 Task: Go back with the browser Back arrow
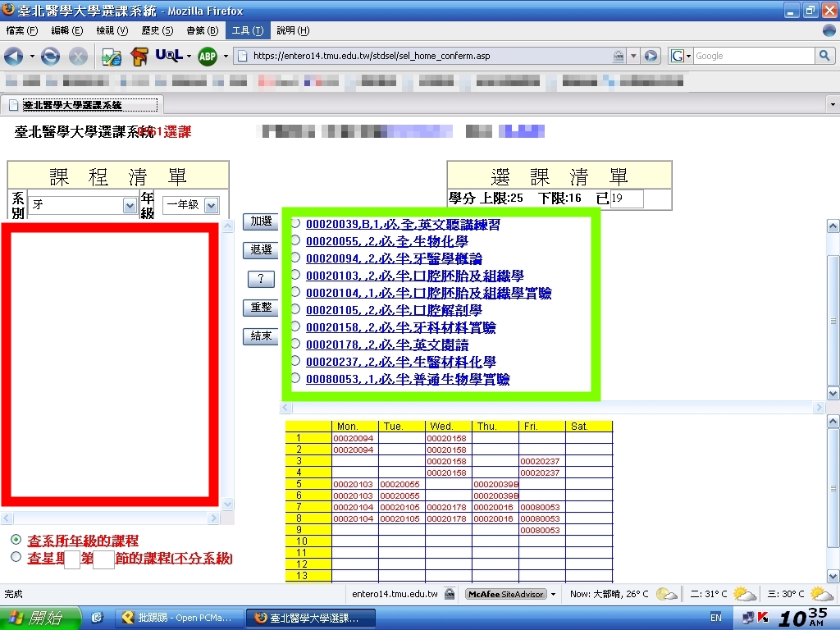[13, 56]
